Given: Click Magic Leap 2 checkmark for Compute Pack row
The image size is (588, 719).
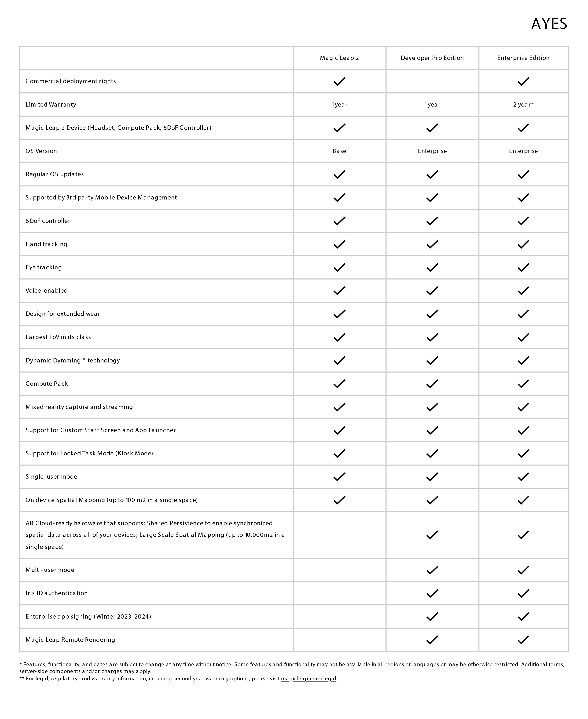Looking at the screenshot, I should [339, 384].
